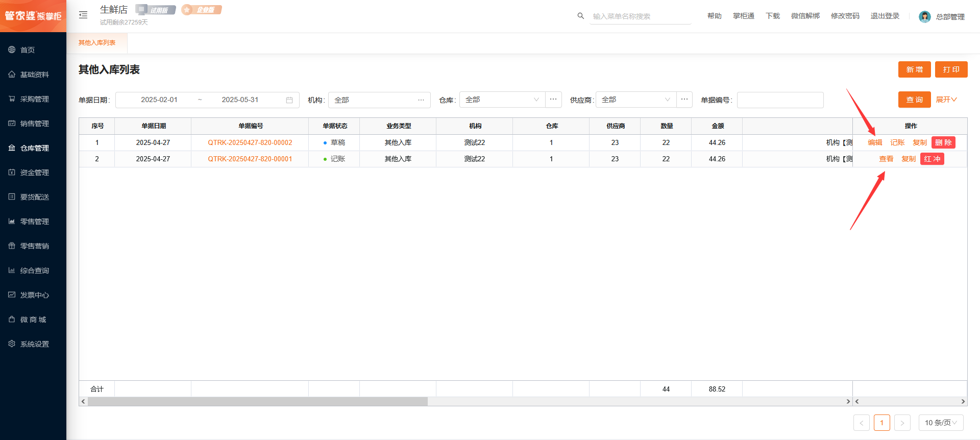Image resolution: width=980 pixels, height=440 pixels.
Task: Open order QTRK-20250427-820-00002
Action: 250,142
